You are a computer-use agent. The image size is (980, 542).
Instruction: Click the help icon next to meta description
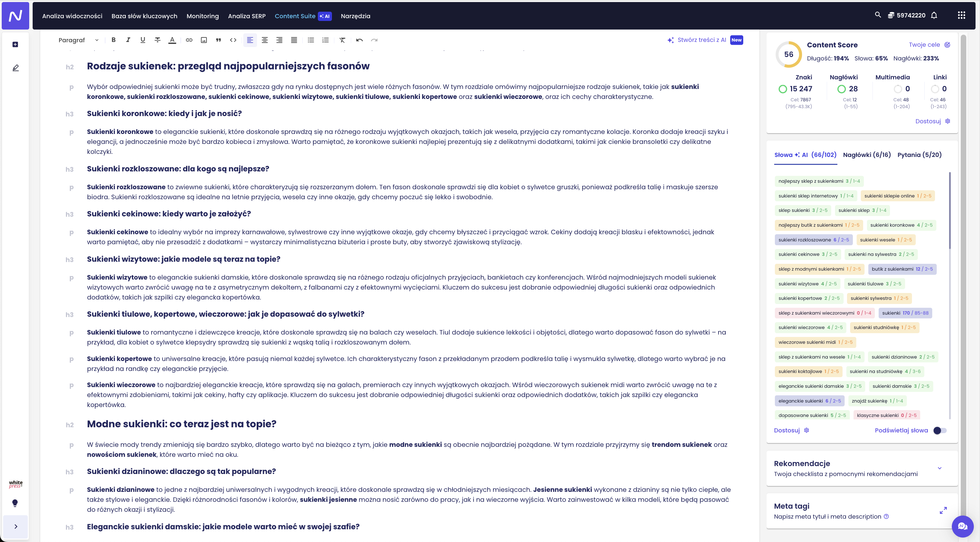pos(886,517)
